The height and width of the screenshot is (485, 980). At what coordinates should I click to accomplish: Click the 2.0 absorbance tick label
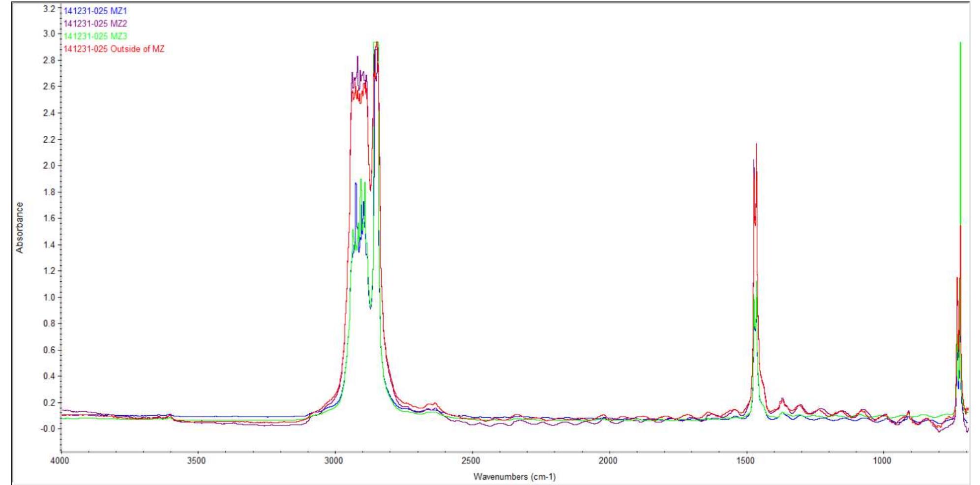point(49,166)
